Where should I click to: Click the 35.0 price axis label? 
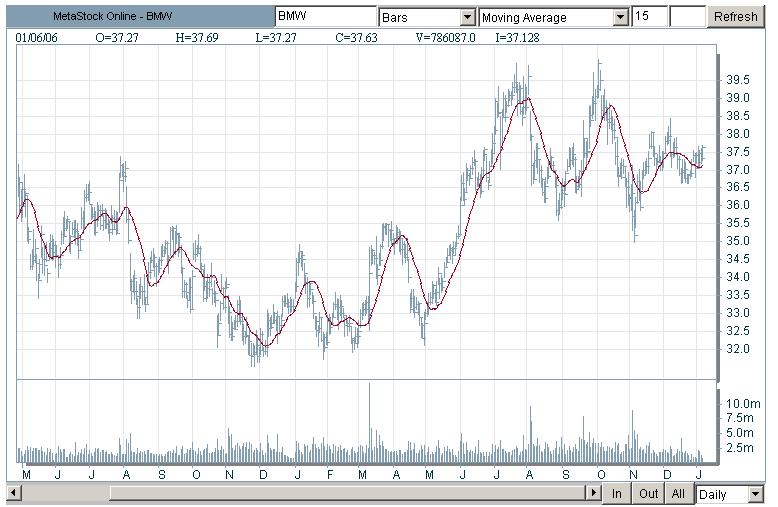(738, 241)
